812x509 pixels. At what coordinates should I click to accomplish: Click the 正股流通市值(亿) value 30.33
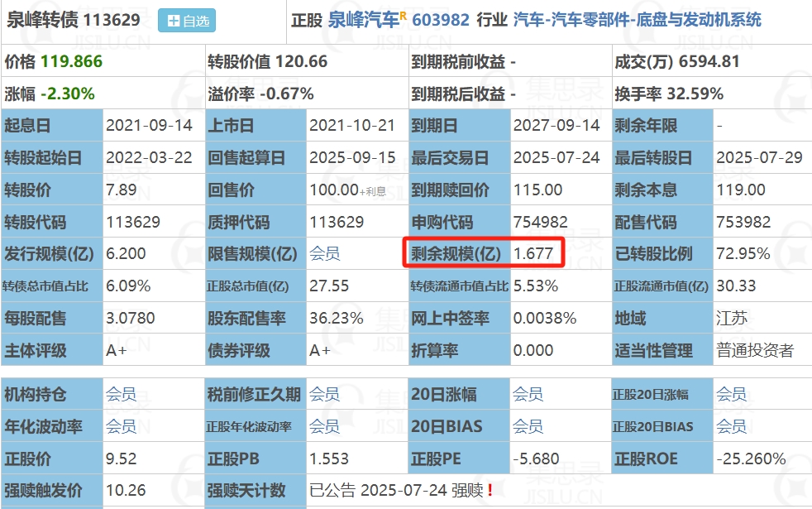tap(736, 286)
